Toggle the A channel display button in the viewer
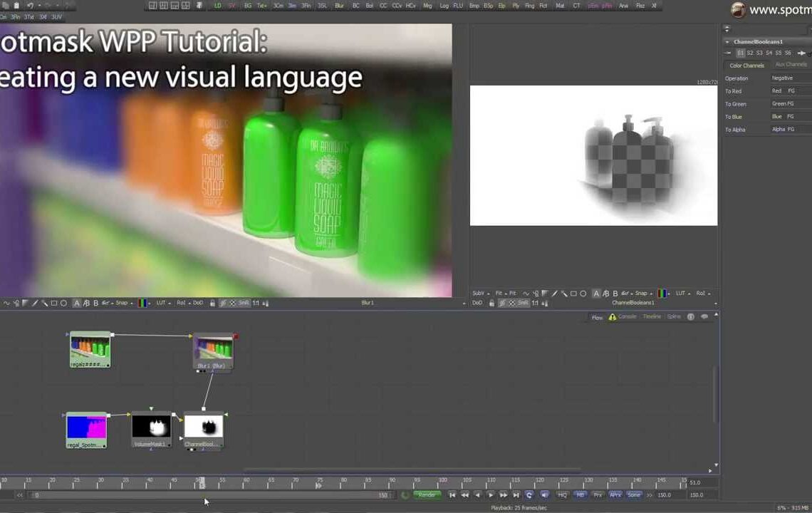 click(x=596, y=294)
